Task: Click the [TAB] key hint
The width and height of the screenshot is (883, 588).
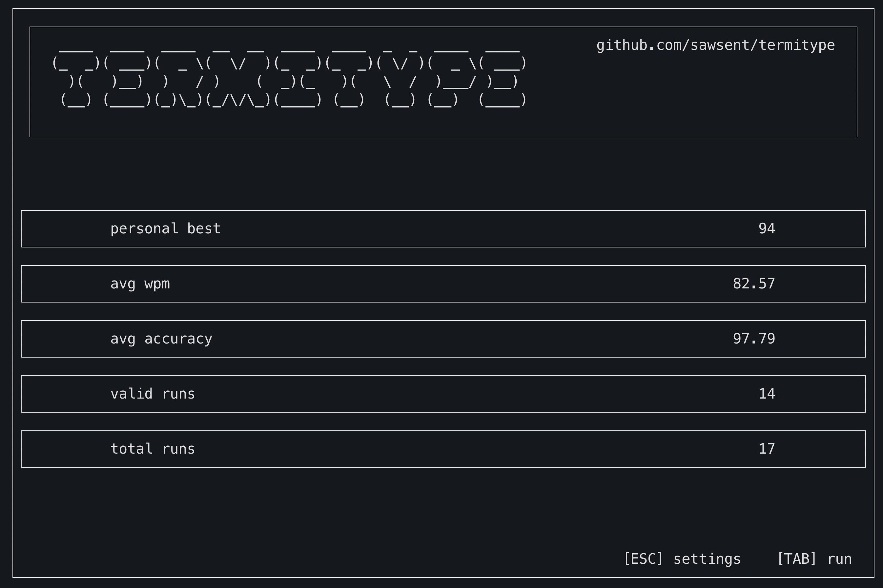Action: 796,559
